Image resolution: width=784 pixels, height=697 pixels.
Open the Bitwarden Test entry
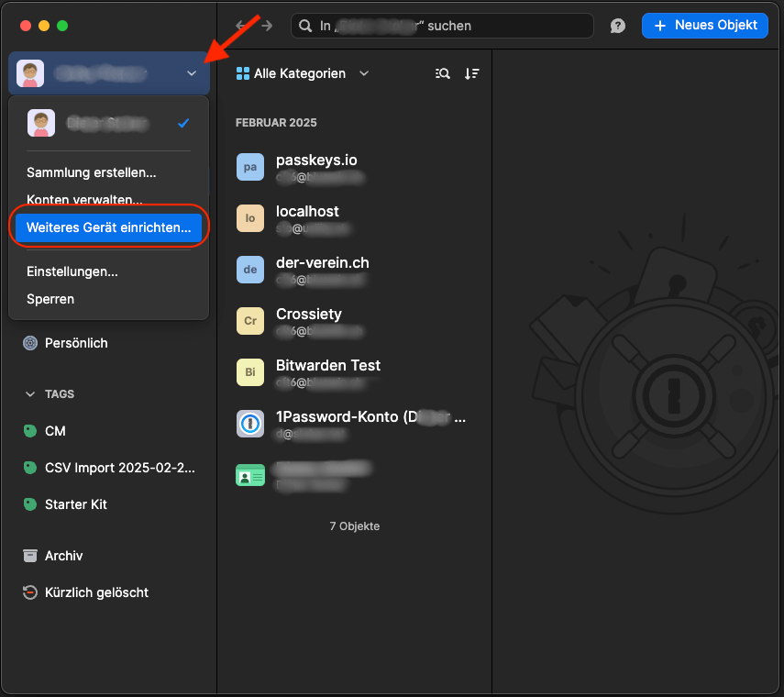(x=355, y=372)
